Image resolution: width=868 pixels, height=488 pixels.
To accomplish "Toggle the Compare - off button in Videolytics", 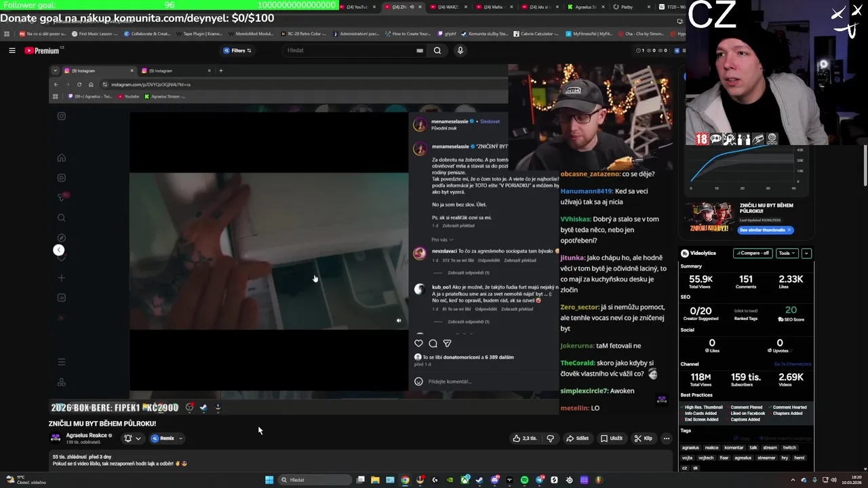I will point(753,253).
